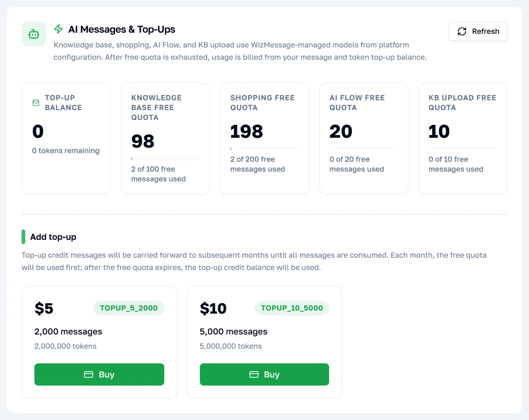Image resolution: width=529 pixels, height=420 pixels.
Task: Select the KB Upload Free Quota card
Action: (x=463, y=138)
